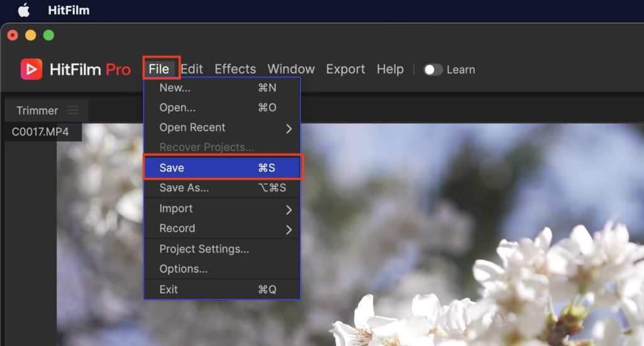Expand the Import submenu
This screenshot has width=644, height=346.
222,209
